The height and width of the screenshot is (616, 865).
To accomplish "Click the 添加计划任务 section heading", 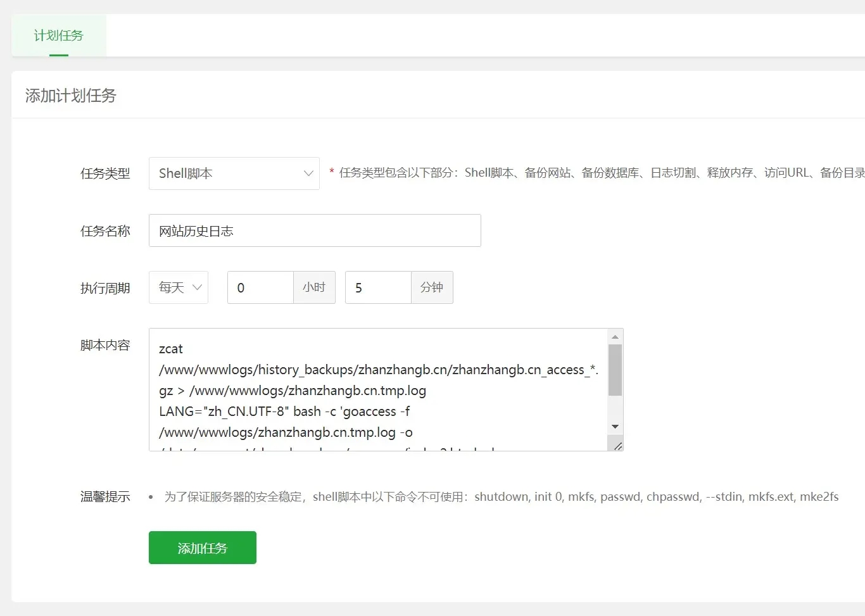I will click(71, 95).
